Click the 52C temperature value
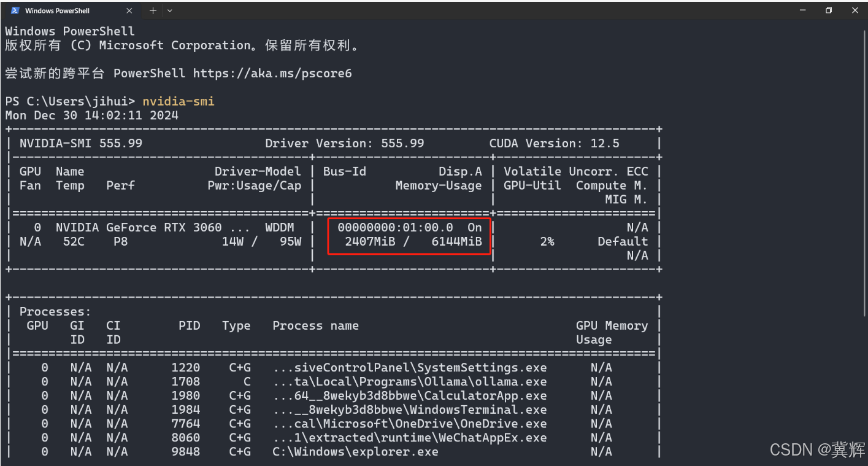 [x=74, y=241]
